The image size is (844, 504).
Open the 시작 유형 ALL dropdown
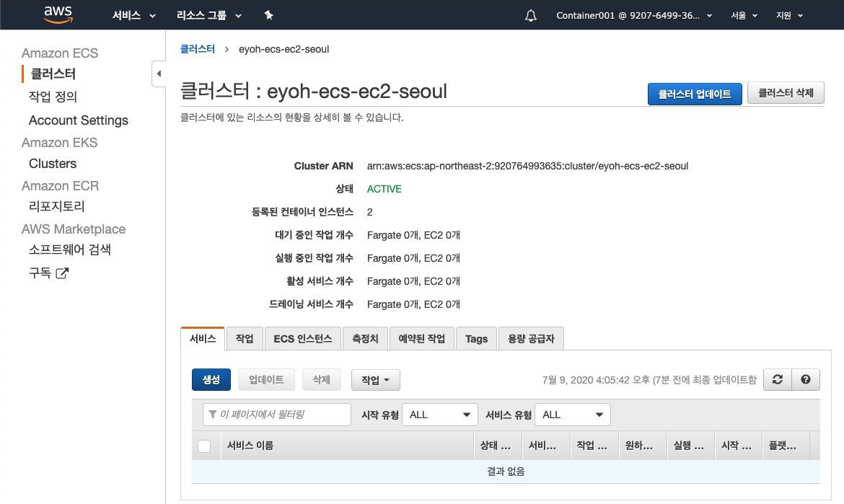tap(440, 415)
